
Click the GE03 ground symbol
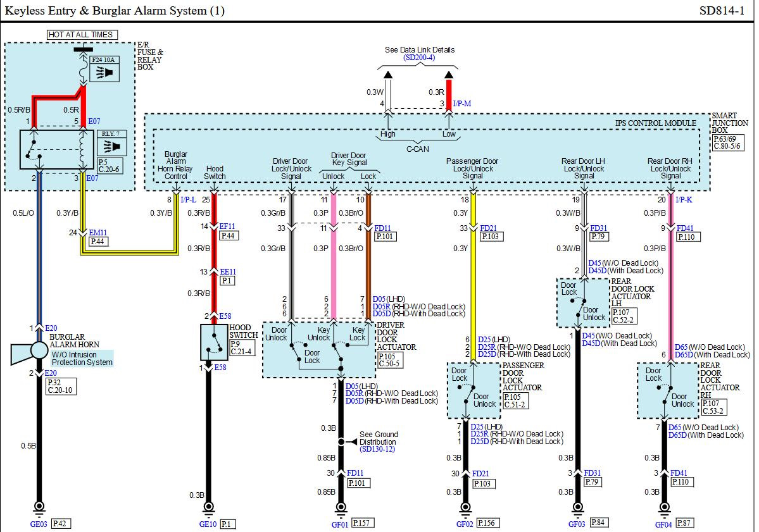(x=39, y=507)
